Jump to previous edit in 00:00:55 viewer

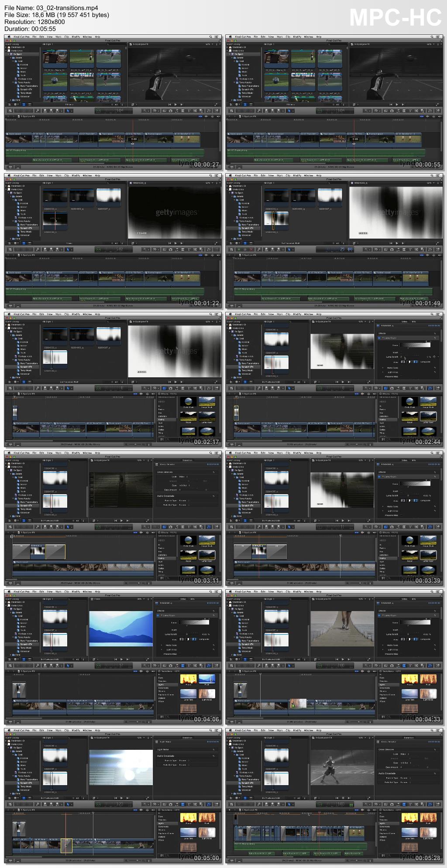pos(391,105)
